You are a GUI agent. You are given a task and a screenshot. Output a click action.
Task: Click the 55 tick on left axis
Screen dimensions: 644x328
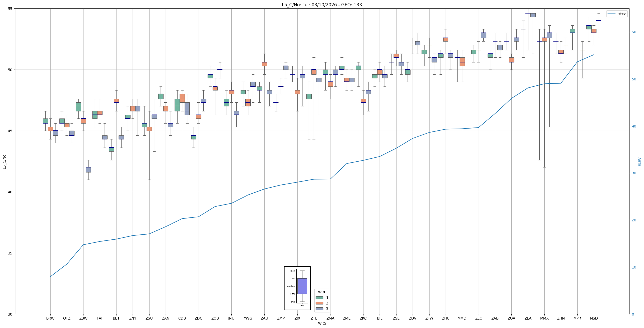(11, 9)
